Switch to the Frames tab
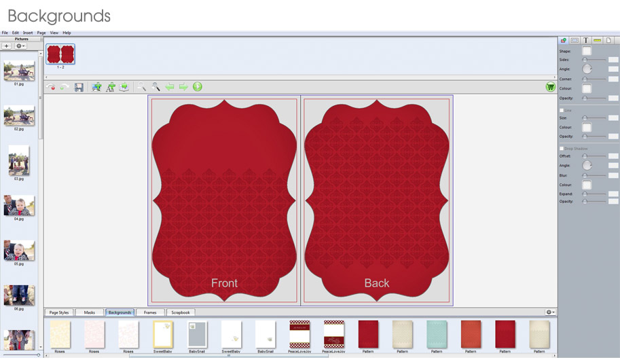 coord(150,312)
